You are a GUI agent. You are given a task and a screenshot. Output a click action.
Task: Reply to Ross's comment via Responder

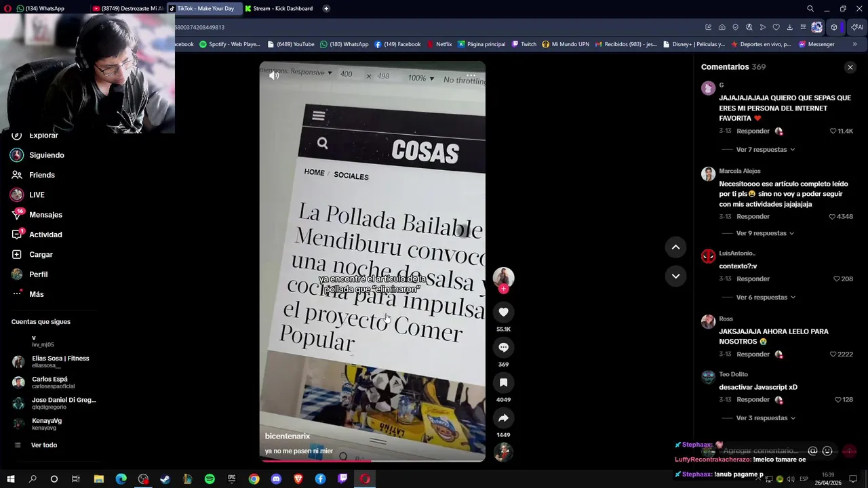coord(753,354)
